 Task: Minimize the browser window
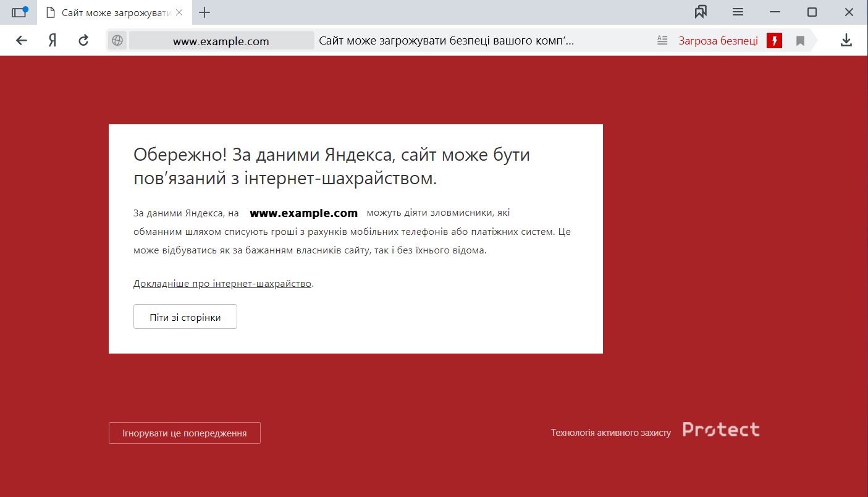(x=776, y=12)
